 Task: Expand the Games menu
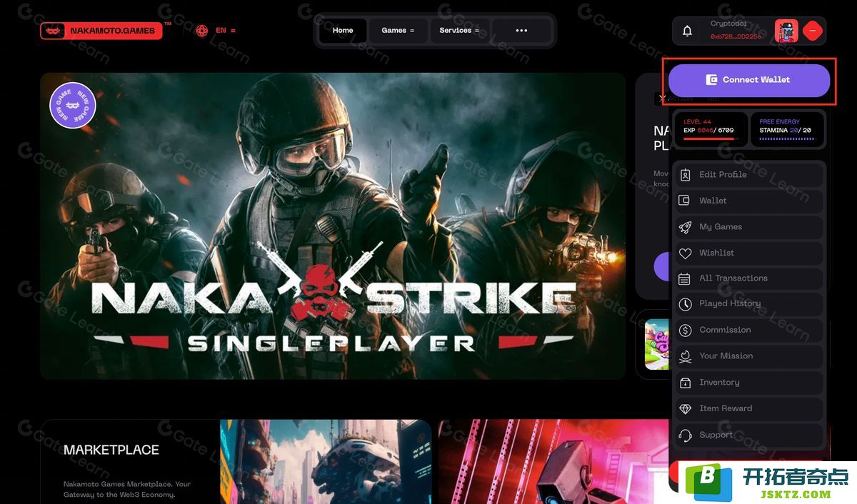pos(398,31)
